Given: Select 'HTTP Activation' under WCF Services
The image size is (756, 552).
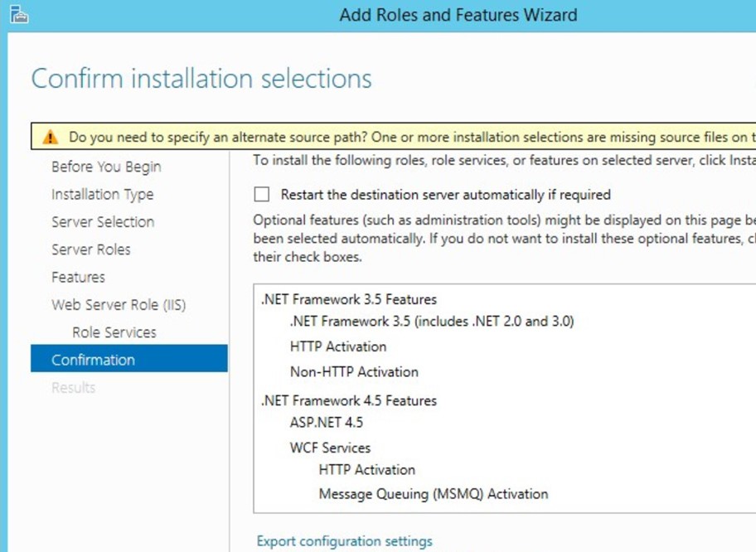Looking at the screenshot, I should tap(367, 470).
